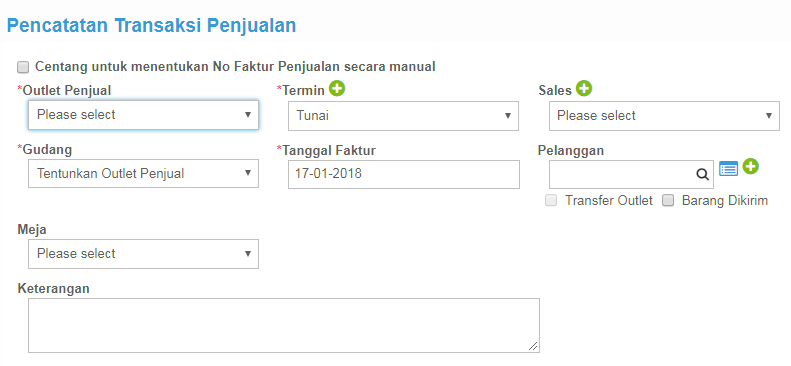The image size is (791, 366).
Task: Open the customer list card icon
Action: (x=728, y=168)
